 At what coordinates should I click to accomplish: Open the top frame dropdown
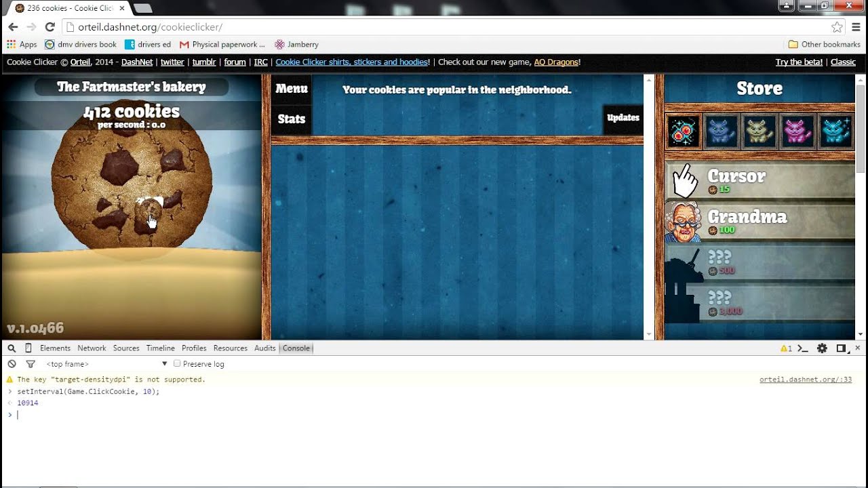pos(106,364)
